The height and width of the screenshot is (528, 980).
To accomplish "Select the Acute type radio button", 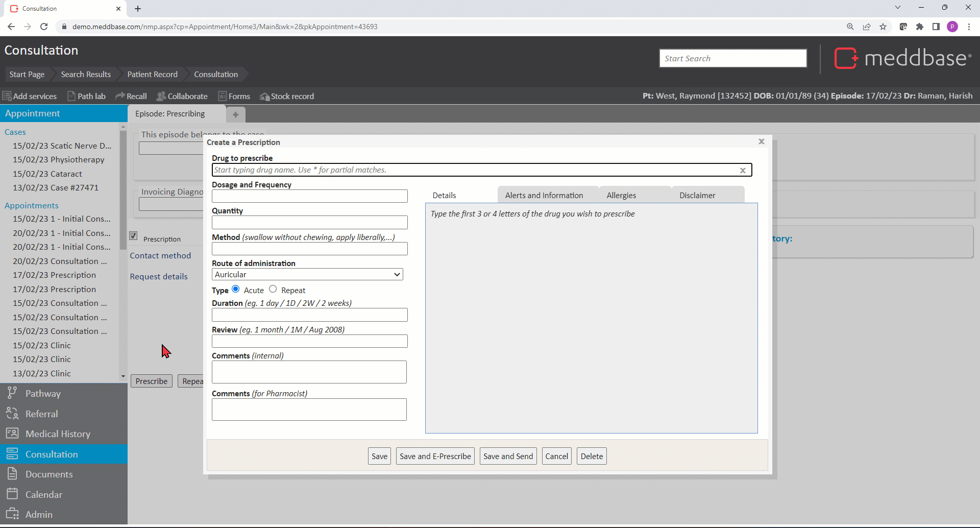I will [x=236, y=289].
